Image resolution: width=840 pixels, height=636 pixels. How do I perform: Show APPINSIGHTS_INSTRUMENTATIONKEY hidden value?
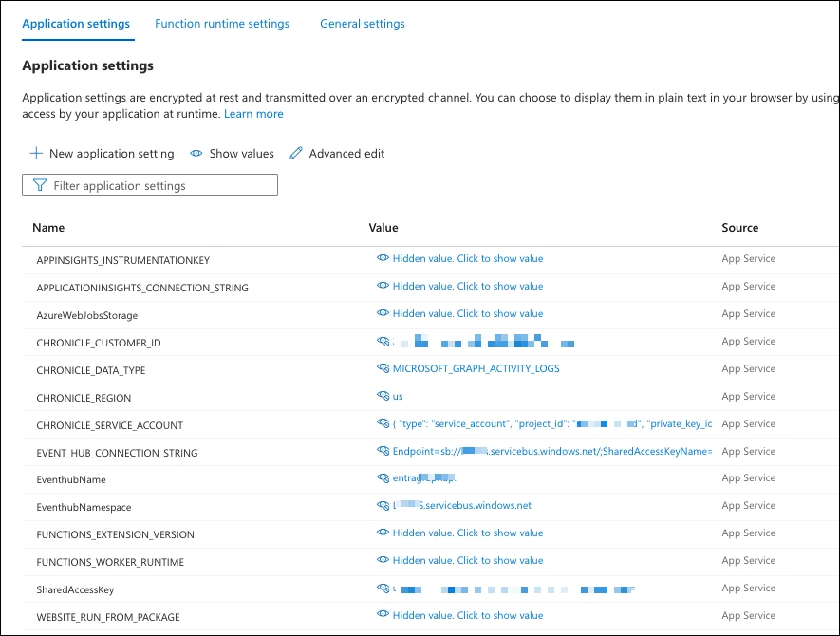pos(468,259)
